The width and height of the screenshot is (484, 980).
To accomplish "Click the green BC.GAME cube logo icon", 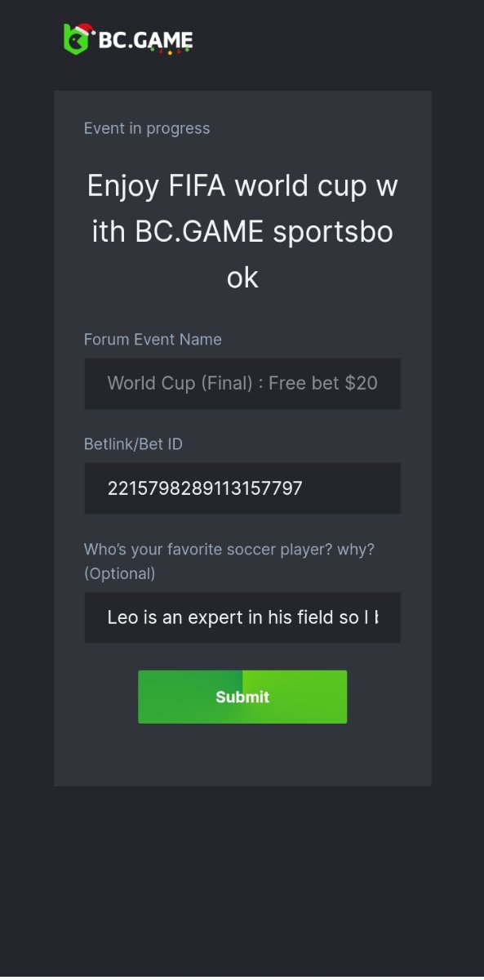I will [76, 39].
